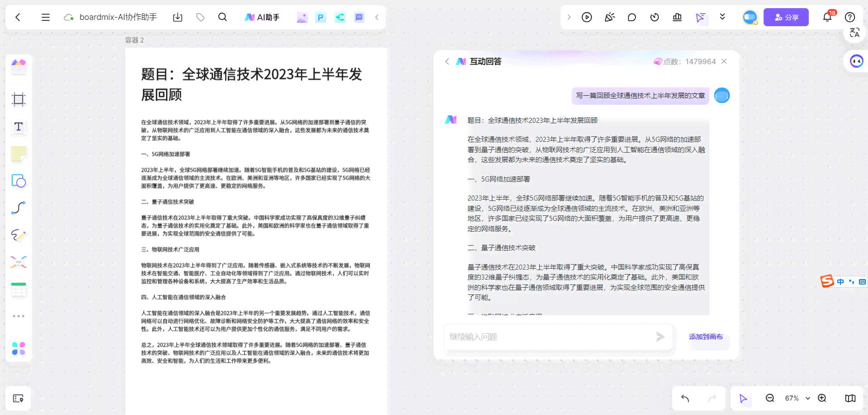868x415 pixels.
Task: Click the user avatar in top bar
Action: [x=750, y=17]
